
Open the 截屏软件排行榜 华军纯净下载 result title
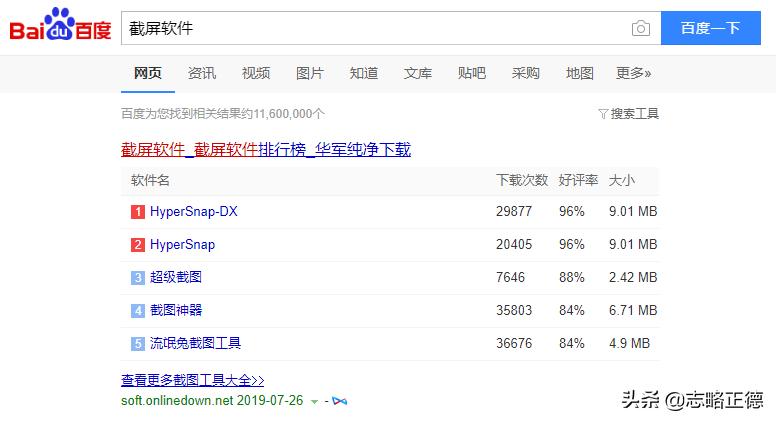point(266,149)
